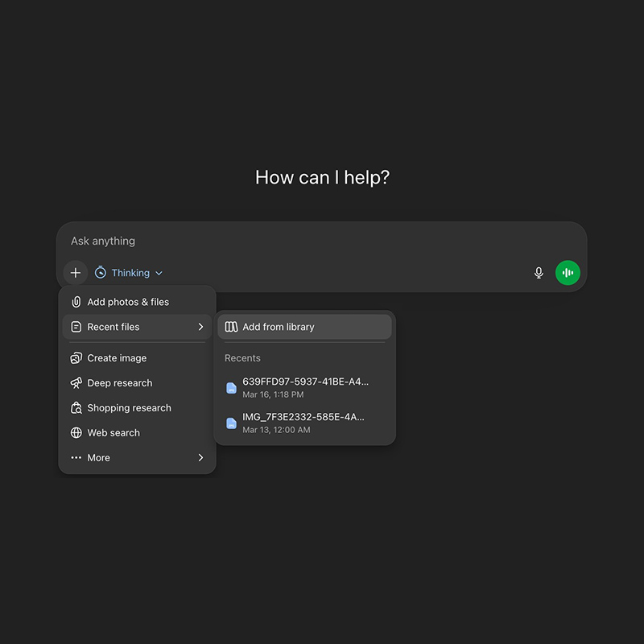Click the stopwatch icon beside Thinking

[x=101, y=273]
